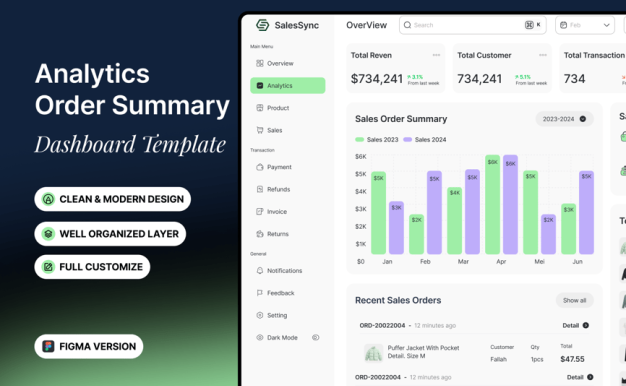Viewport: 626px width, 386px height.
Task: Toggle the Sales 2024 legend series
Action: coord(425,140)
